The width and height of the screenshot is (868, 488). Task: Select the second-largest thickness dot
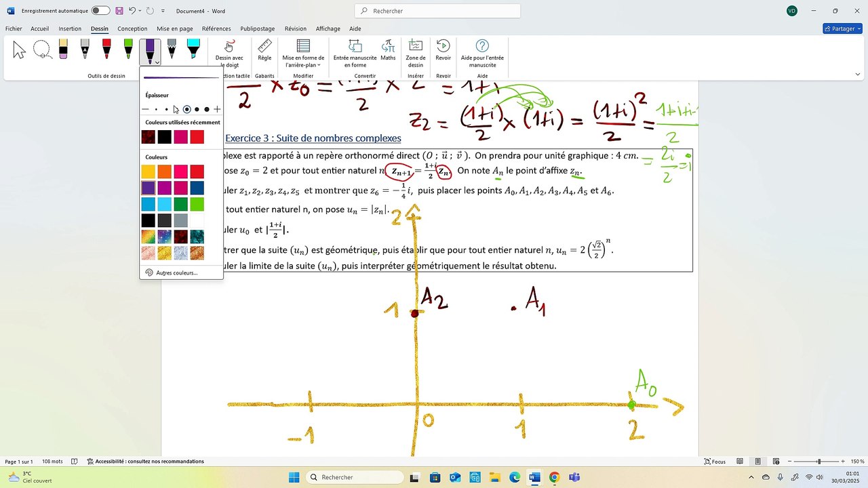point(197,109)
